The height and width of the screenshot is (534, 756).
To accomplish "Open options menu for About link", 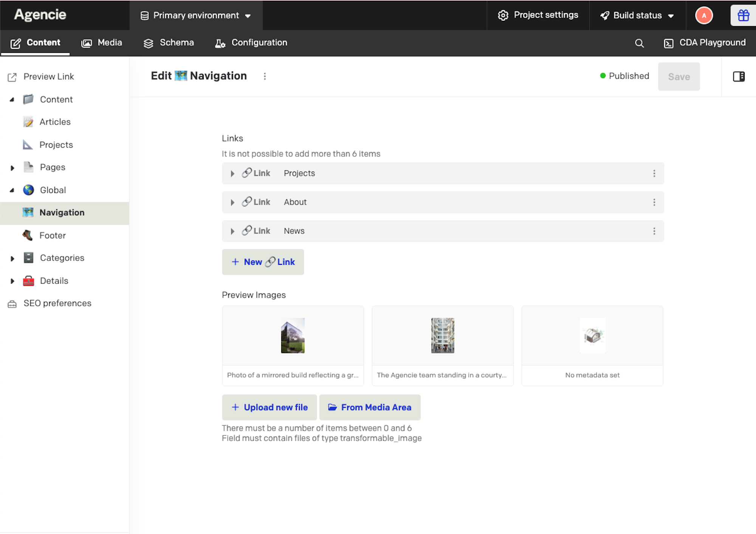I will coord(654,202).
